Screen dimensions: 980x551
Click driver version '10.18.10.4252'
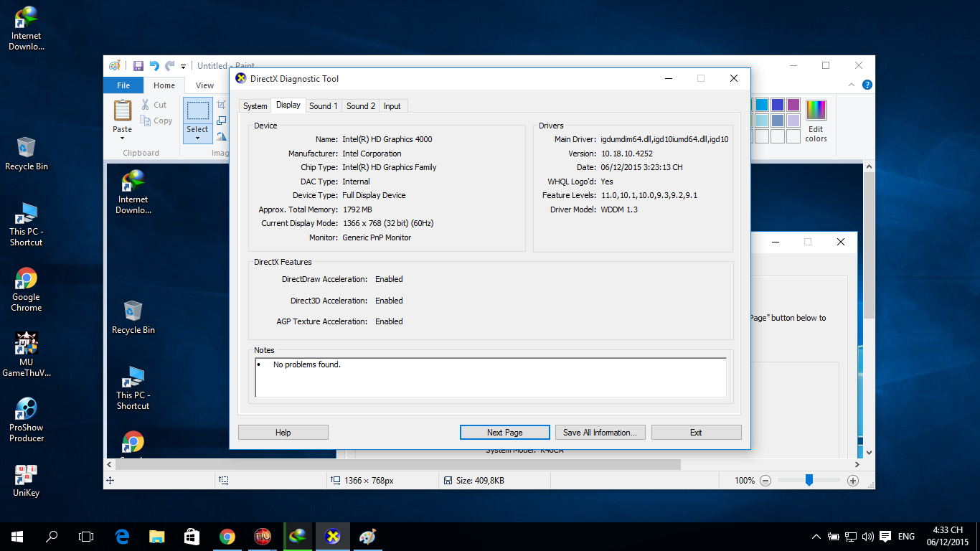627,154
